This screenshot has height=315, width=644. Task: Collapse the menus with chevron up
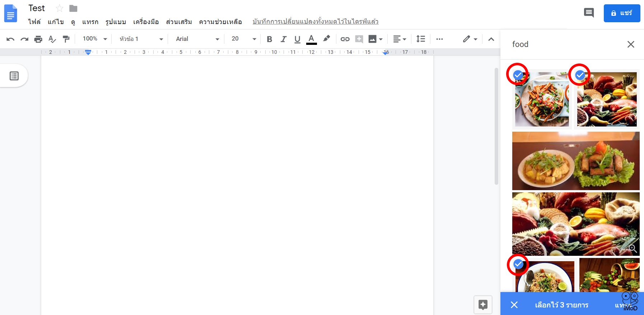[491, 39]
